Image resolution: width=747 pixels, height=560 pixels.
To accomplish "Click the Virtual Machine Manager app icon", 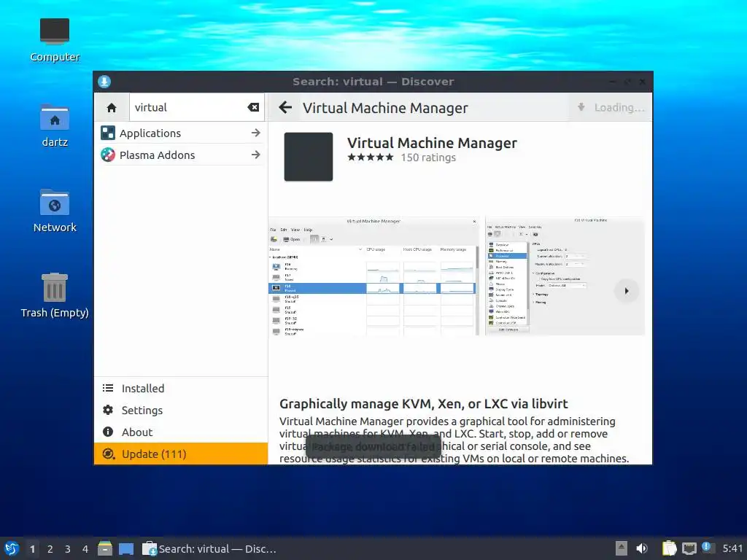I will click(x=309, y=157).
